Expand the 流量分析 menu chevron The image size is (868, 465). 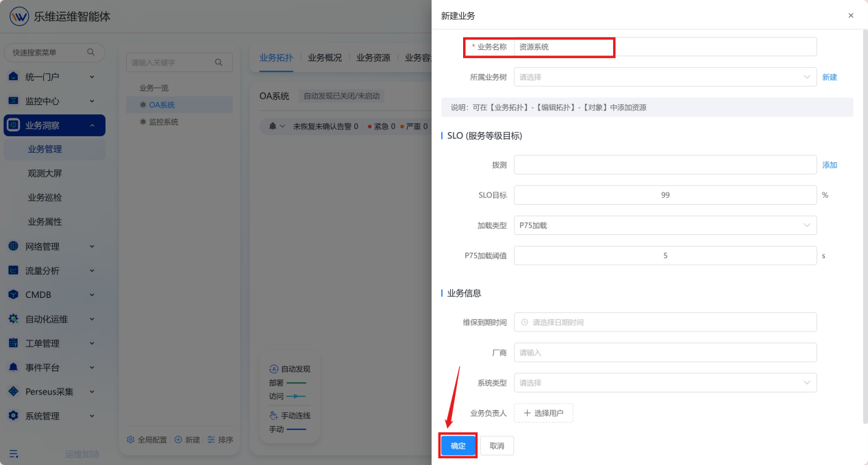[92, 271]
